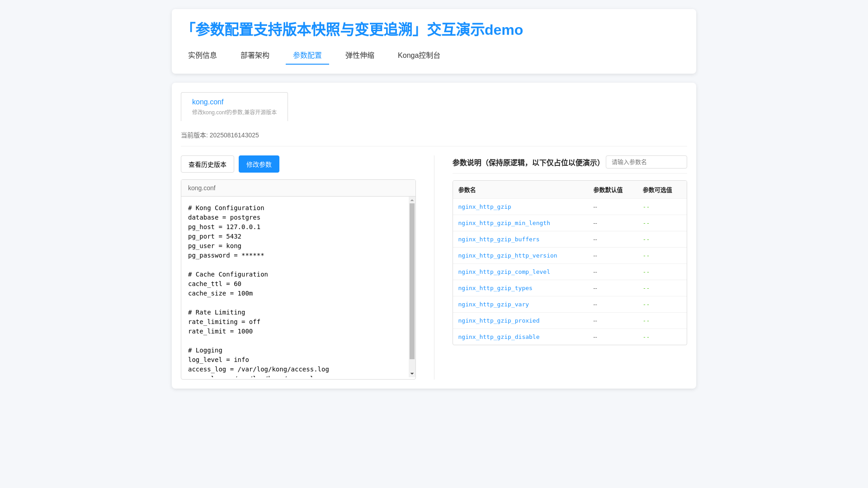The width and height of the screenshot is (868, 488).
Task: Open the nginx_http_gzip parameter link
Action: coord(484,206)
